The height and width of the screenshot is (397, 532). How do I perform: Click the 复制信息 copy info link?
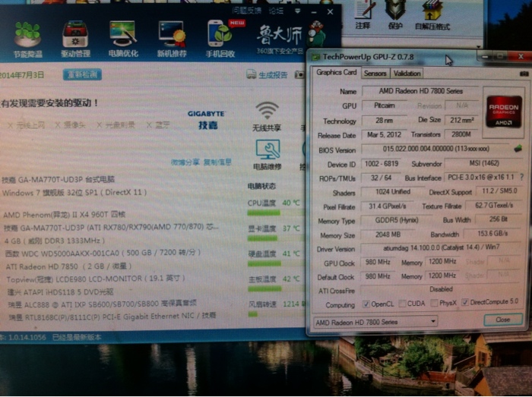[x=217, y=162]
